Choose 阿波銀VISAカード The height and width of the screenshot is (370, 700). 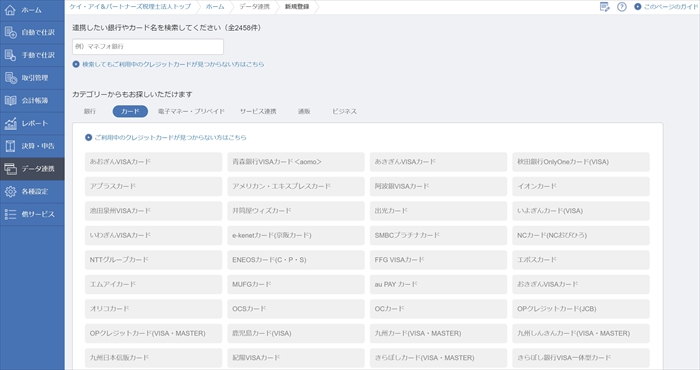click(x=438, y=186)
